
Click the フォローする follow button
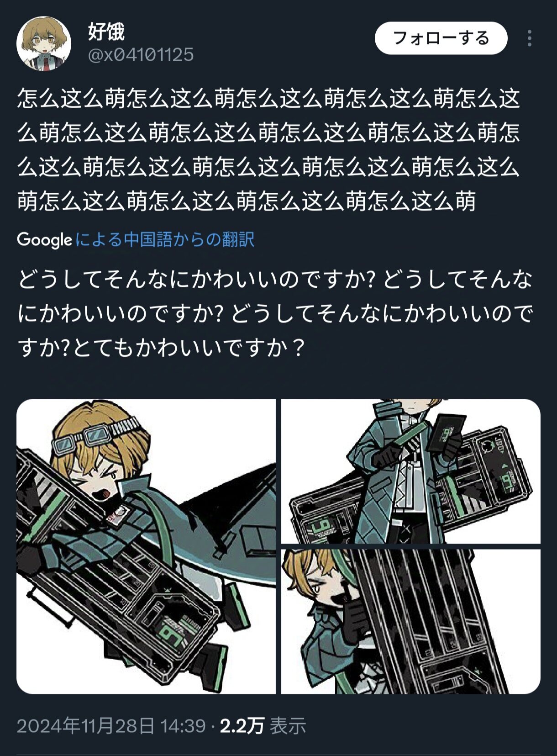[441, 38]
